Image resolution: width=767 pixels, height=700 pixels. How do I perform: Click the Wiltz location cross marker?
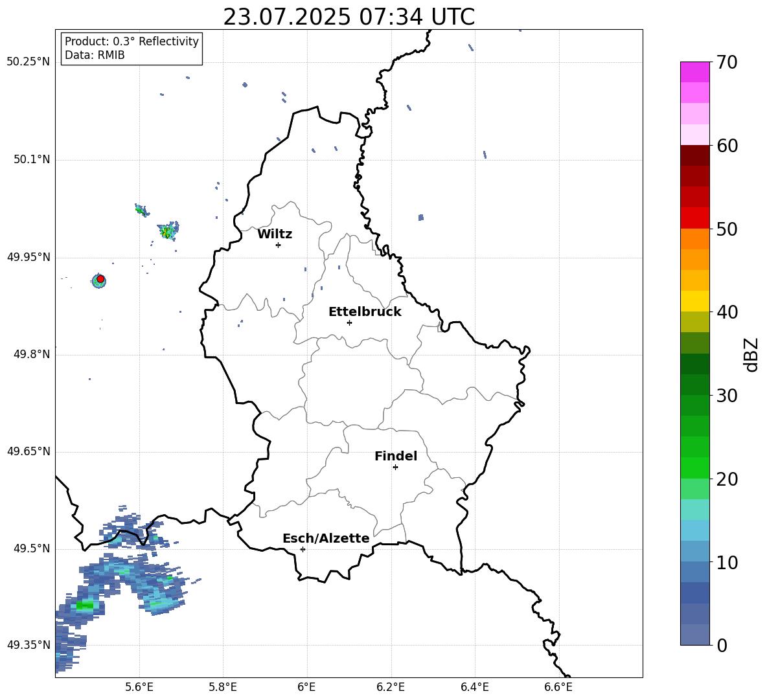point(279,245)
